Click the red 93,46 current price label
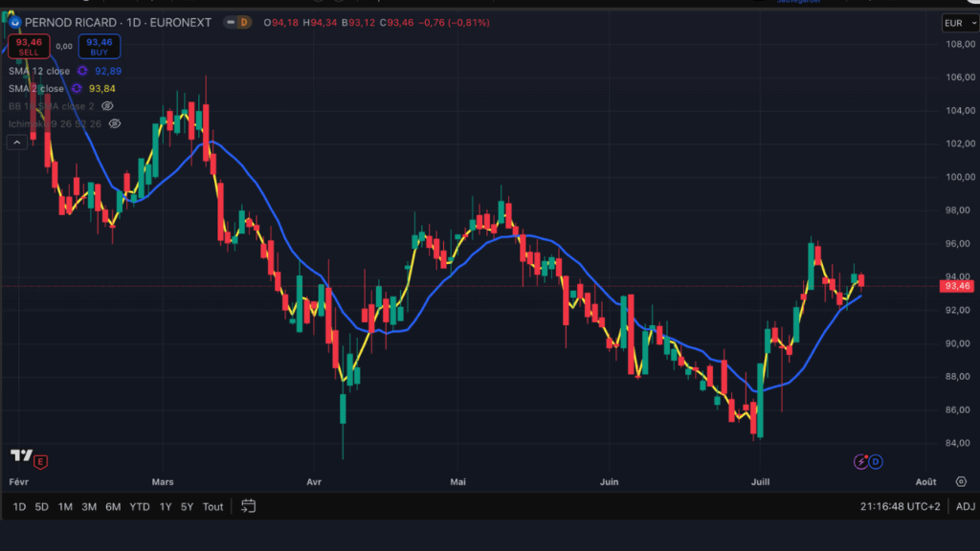The height and width of the screenshot is (551, 980). click(957, 286)
